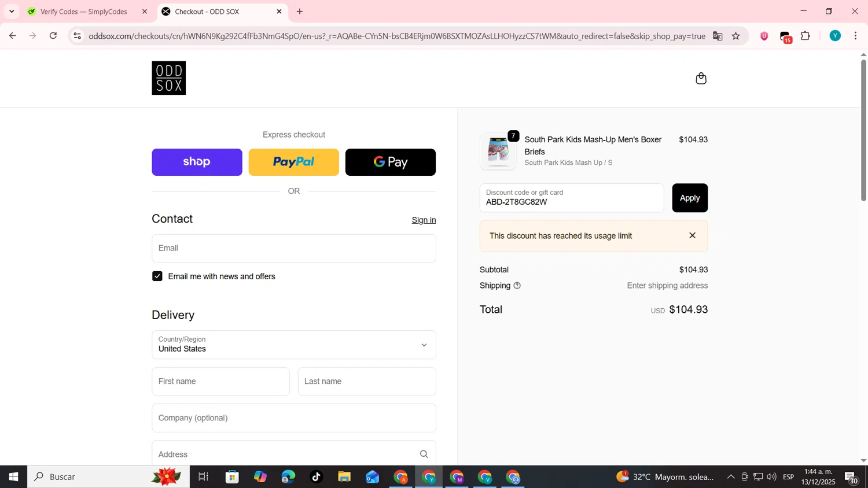Focus the Last name field
The width and height of the screenshot is (868, 488).
[367, 382]
